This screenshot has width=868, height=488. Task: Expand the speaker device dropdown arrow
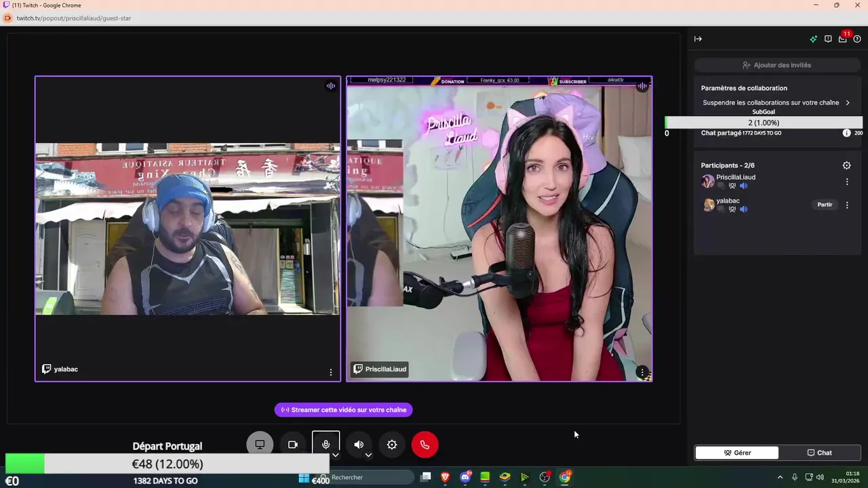click(368, 455)
